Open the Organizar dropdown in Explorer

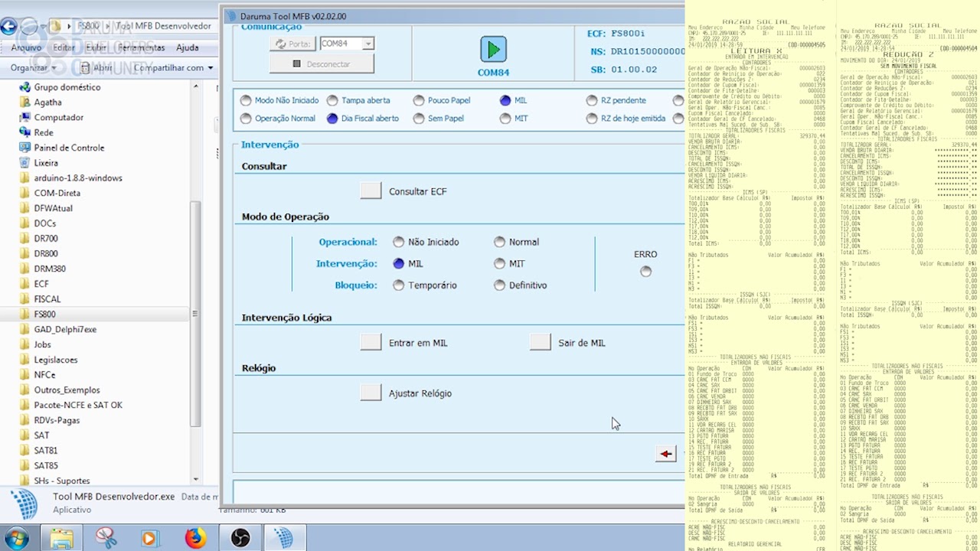coord(34,67)
